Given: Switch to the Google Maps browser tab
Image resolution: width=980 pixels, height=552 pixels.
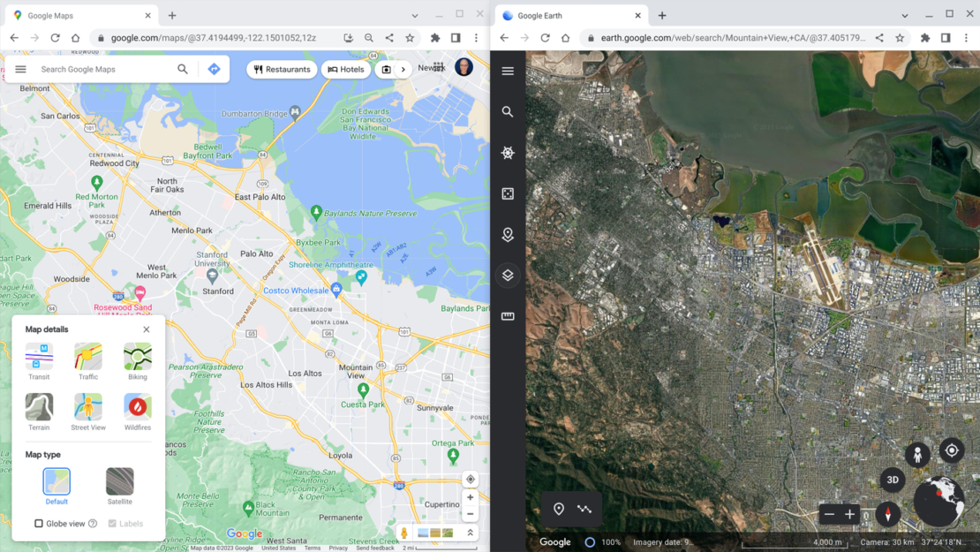Looking at the screenshot, I should pos(79,16).
